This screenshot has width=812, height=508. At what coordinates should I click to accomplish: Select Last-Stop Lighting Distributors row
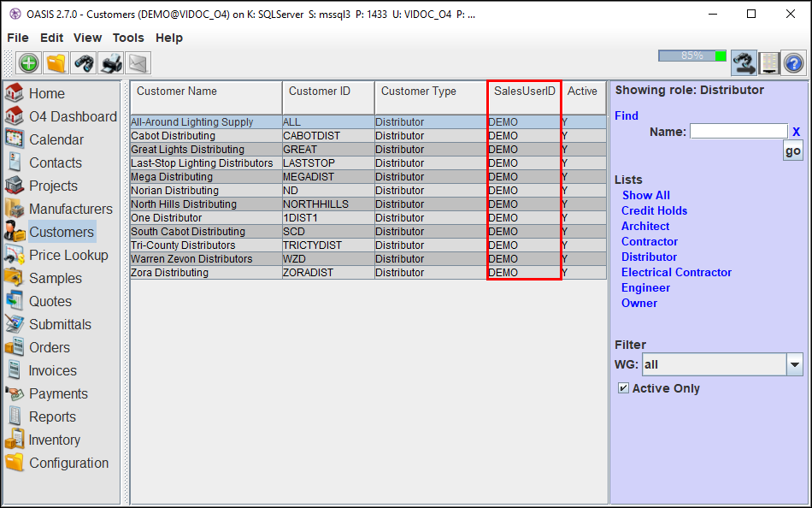click(x=368, y=162)
